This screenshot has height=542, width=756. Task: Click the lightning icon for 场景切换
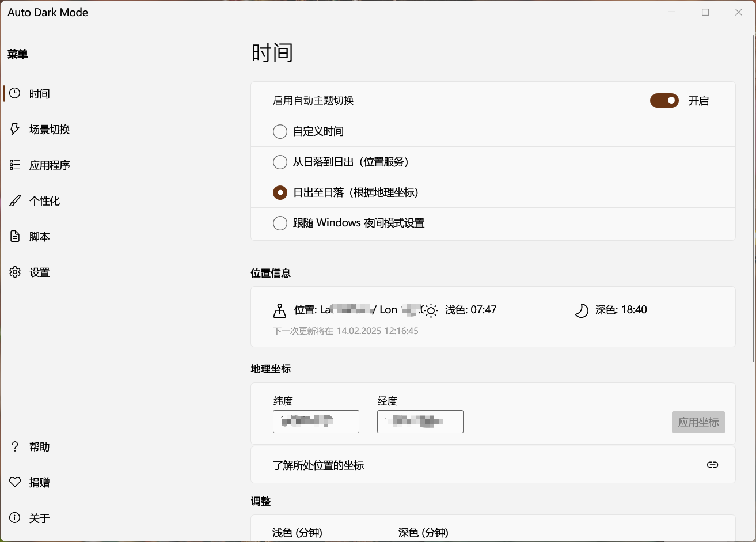[x=15, y=129]
